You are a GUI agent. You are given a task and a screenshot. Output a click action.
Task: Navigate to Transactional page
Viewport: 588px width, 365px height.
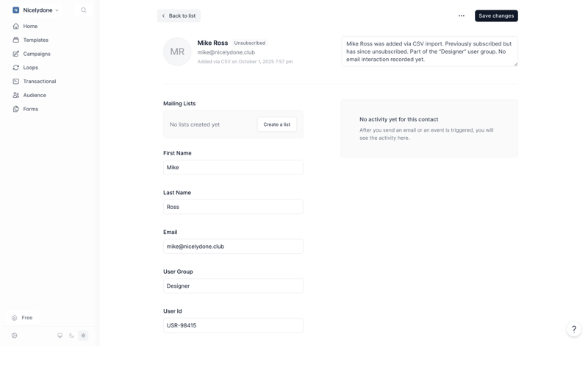[x=39, y=82]
